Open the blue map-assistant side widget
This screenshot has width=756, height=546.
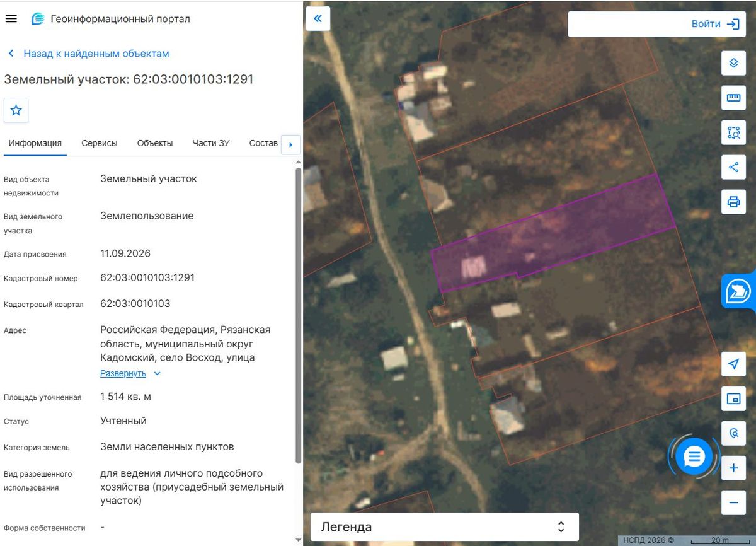click(738, 291)
